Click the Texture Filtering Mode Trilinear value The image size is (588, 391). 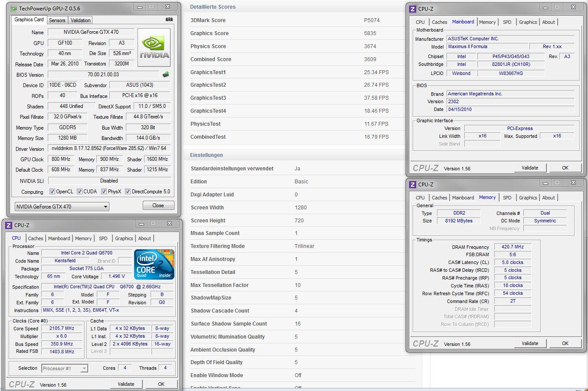click(304, 246)
